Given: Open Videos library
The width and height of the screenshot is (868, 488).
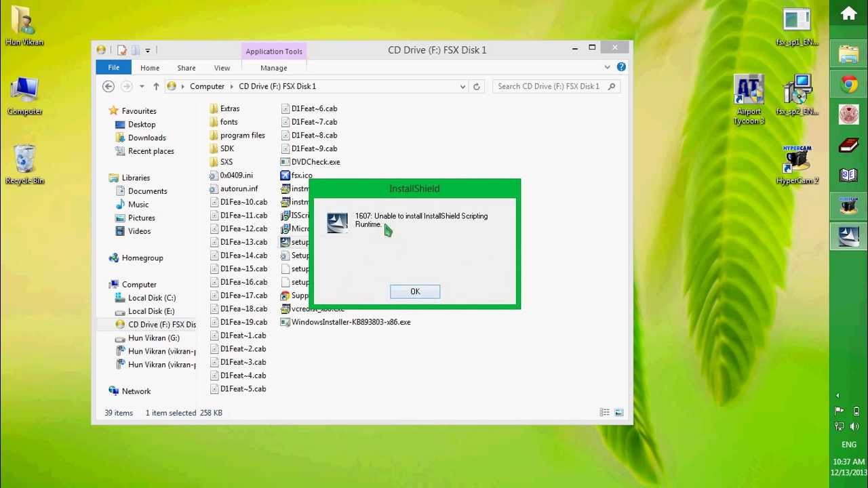Looking at the screenshot, I should tap(139, 231).
